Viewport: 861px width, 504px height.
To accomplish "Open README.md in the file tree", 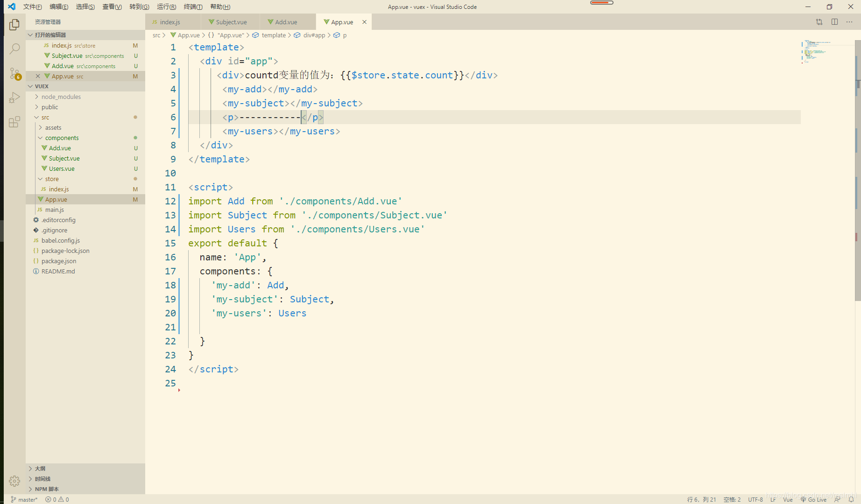I will click(x=85, y=271).
